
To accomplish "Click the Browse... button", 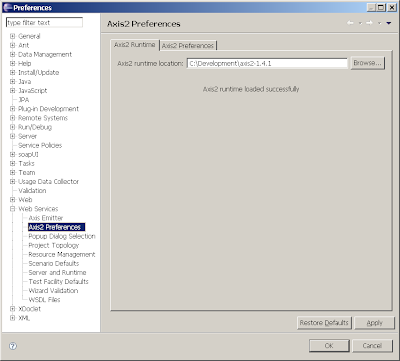I will (x=367, y=63).
